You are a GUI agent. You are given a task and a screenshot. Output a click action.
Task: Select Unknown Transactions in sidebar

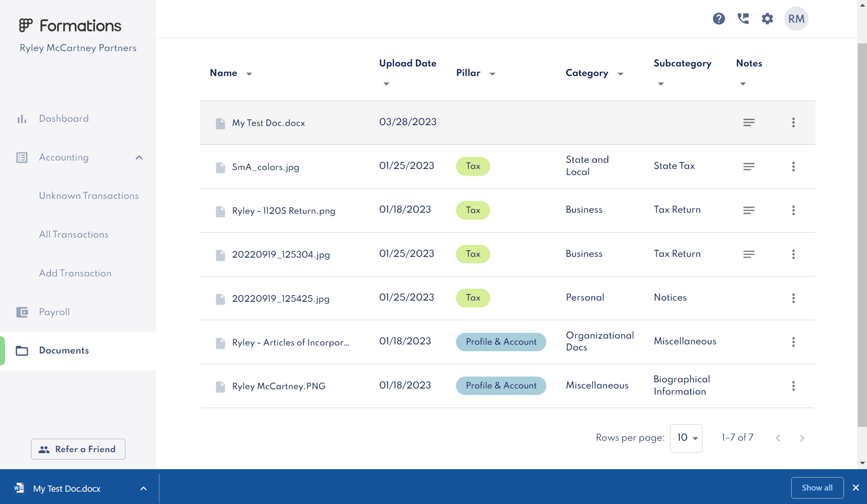[89, 196]
